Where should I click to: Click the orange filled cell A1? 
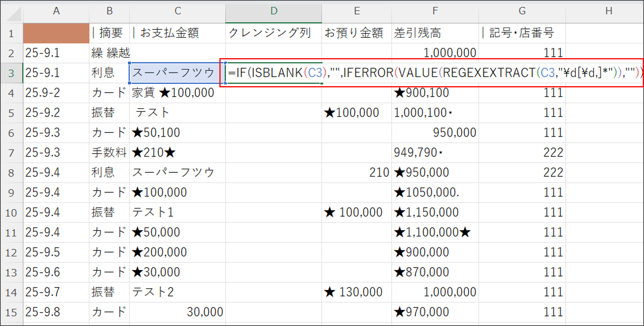[x=56, y=33]
